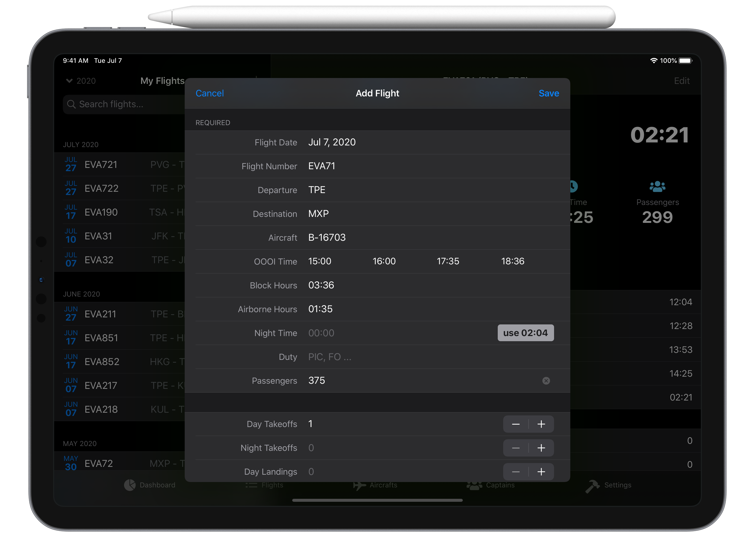The width and height of the screenshot is (755, 560).
Task: Tap the search magnifier icon in flights list
Action: 71,104
